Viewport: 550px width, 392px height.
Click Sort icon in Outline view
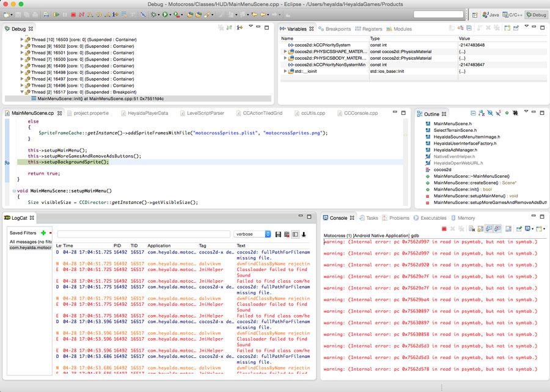[x=482, y=113]
